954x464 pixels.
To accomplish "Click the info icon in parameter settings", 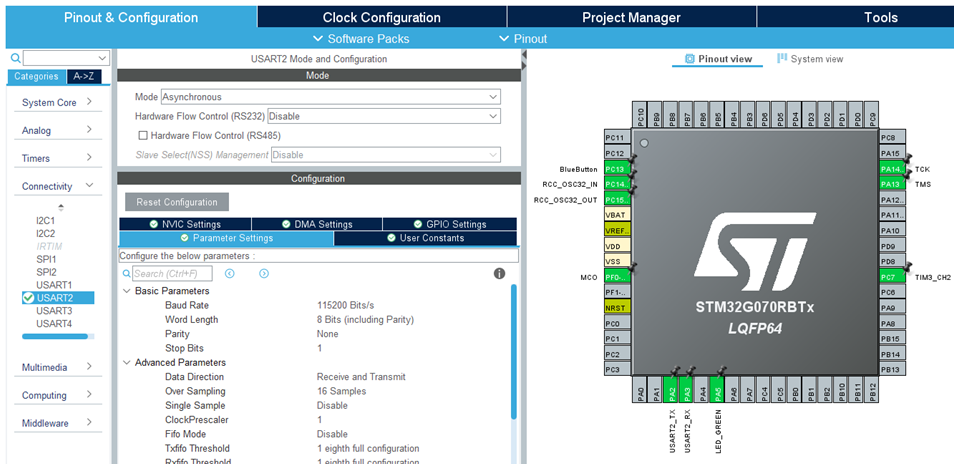I will pyautogui.click(x=499, y=273).
